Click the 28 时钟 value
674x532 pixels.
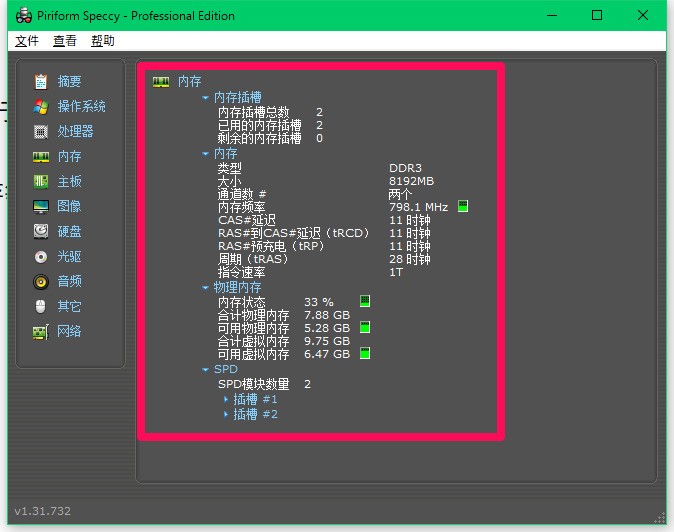click(x=410, y=259)
